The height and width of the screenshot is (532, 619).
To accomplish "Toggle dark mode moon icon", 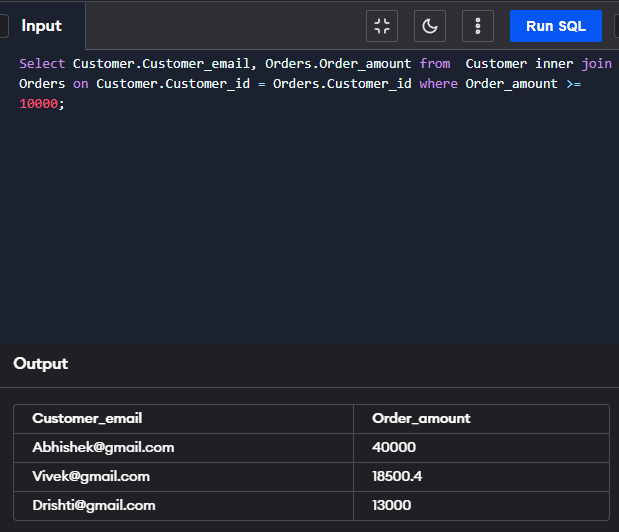I will [430, 26].
